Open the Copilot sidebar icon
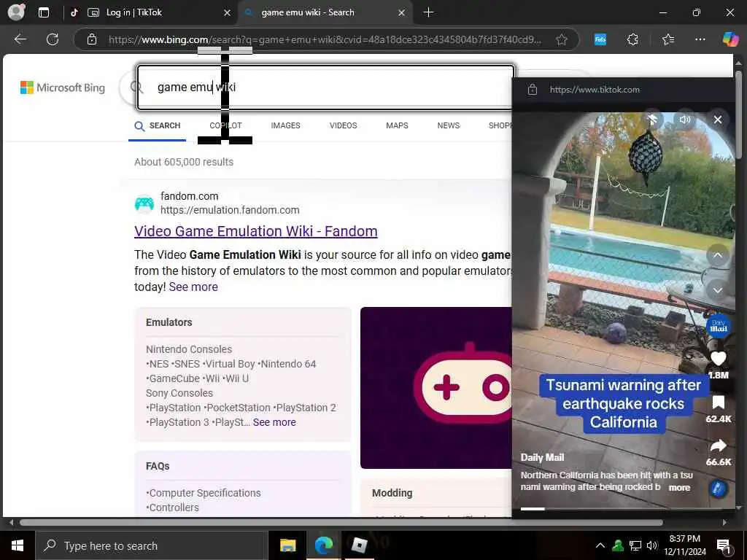This screenshot has height=560, width=747. click(x=730, y=39)
